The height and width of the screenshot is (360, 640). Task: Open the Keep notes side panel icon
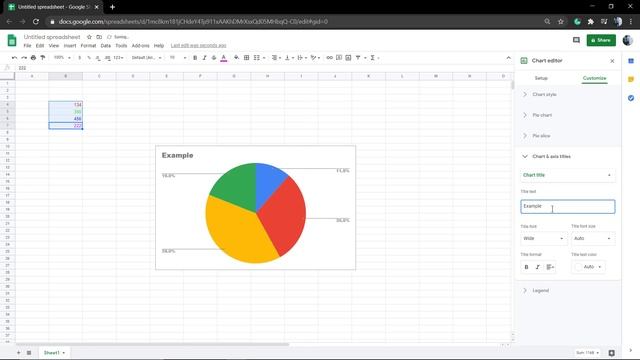click(x=631, y=79)
